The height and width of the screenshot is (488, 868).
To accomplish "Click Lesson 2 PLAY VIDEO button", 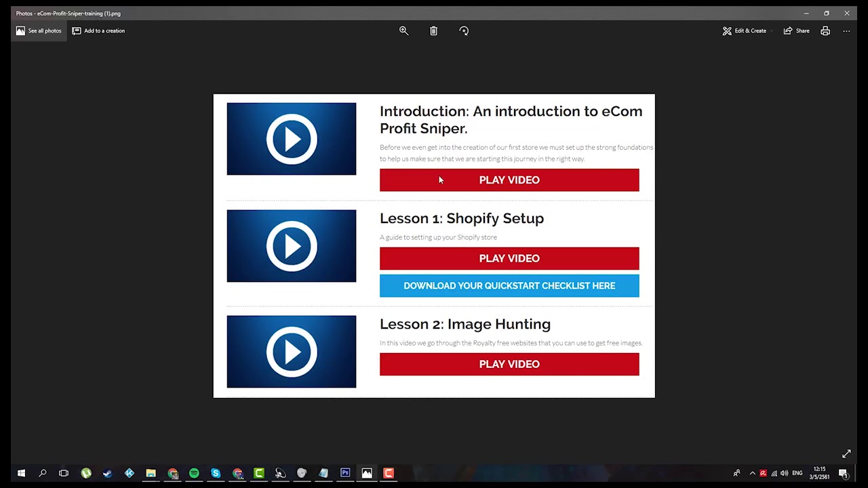I will 509,364.
